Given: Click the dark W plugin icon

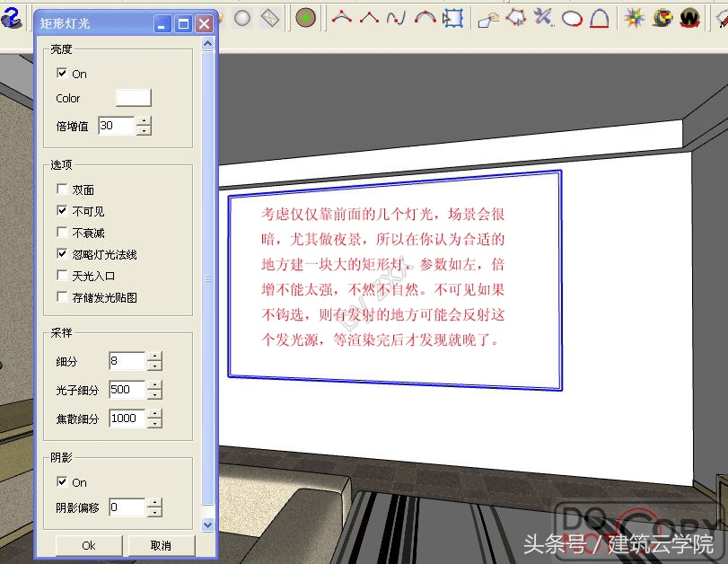Looking at the screenshot, I should point(689,17).
